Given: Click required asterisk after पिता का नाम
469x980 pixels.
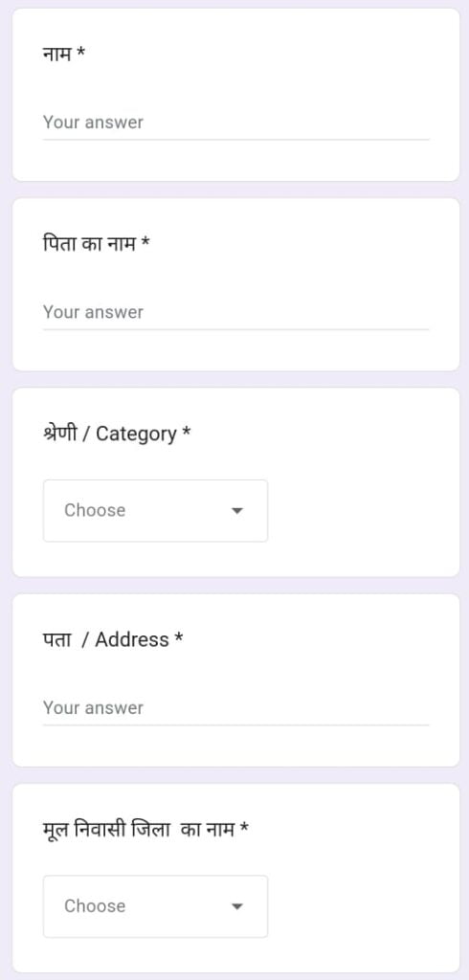Looking at the screenshot, I should click(x=145, y=242).
